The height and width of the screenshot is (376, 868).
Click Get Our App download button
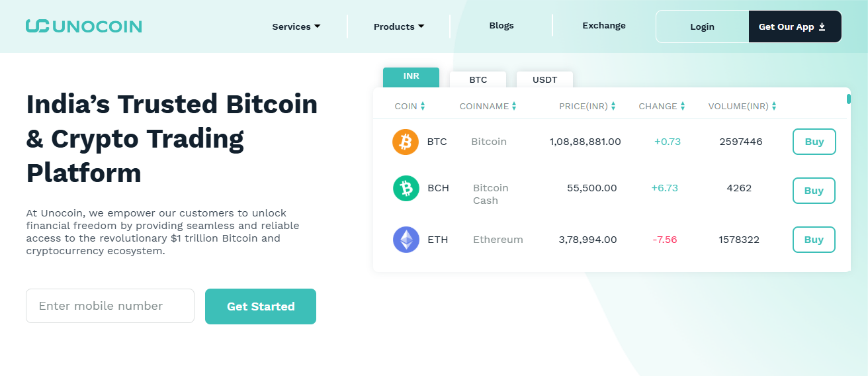pyautogui.click(x=795, y=26)
